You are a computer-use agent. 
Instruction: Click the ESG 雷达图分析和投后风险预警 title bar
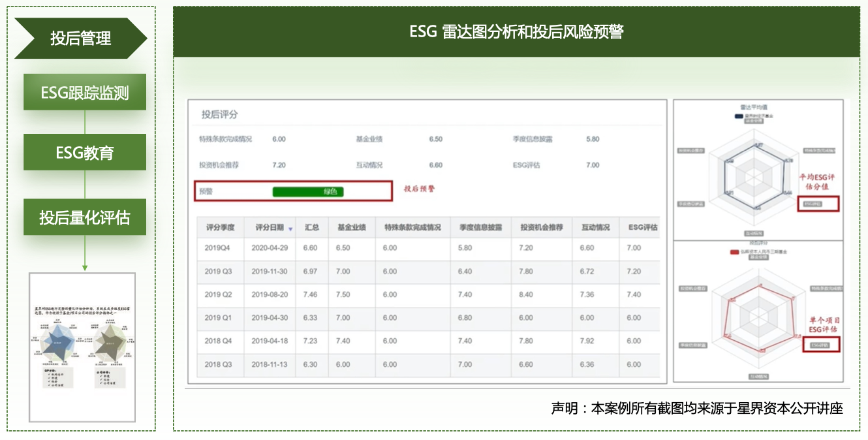pos(516,32)
